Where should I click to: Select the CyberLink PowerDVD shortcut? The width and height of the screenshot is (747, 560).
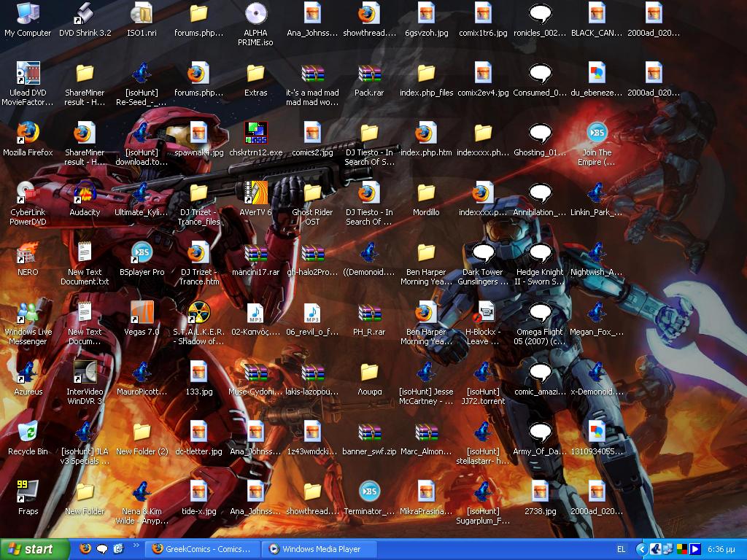[x=28, y=204]
